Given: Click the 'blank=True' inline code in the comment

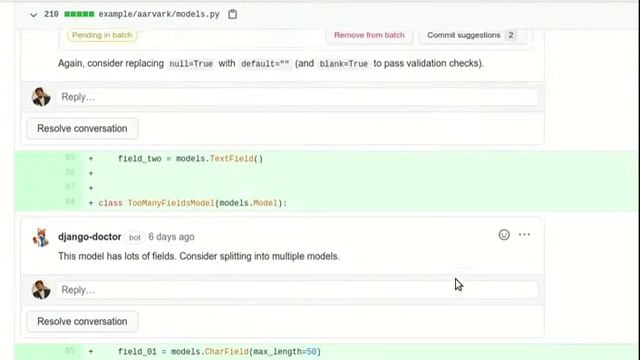Looking at the screenshot, I should pyautogui.click(x=343, y=64).
